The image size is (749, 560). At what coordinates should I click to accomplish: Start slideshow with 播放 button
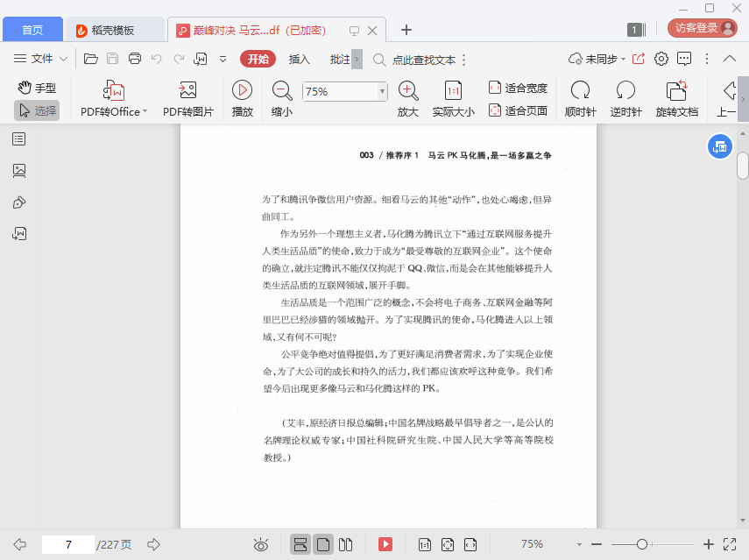(x=242, y=99)
